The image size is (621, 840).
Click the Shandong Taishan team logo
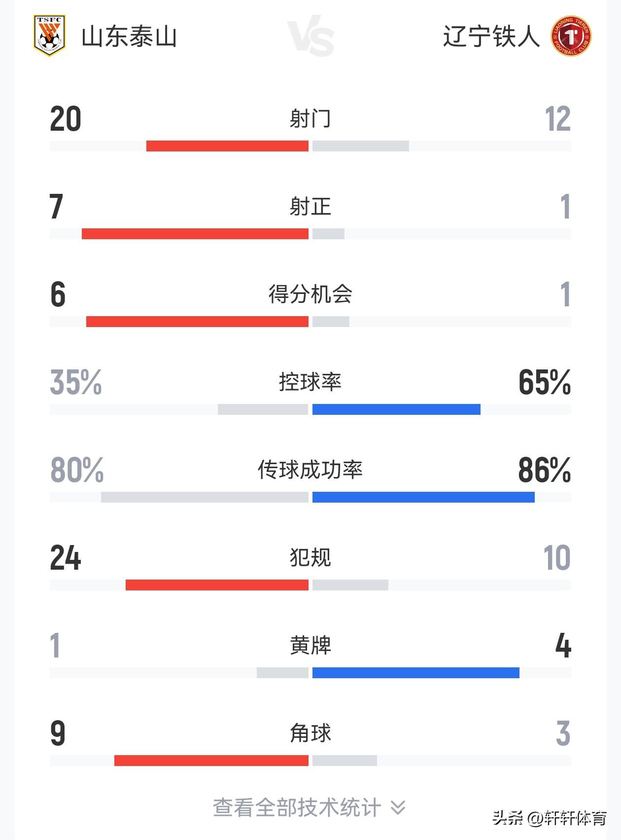[49, 36]
